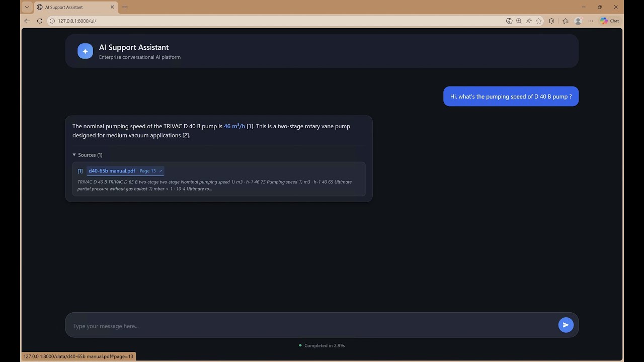Click the send message arrow button
Screen dimensions: 644x362
(566, 325)
